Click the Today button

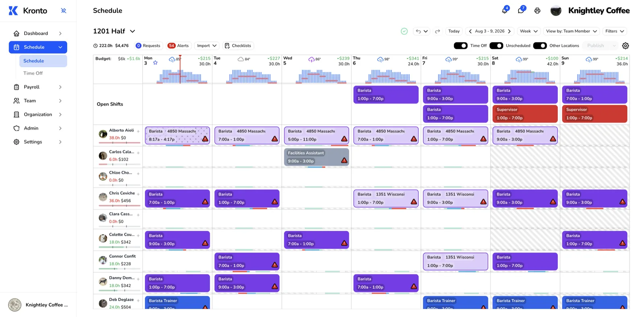[454, 31]
